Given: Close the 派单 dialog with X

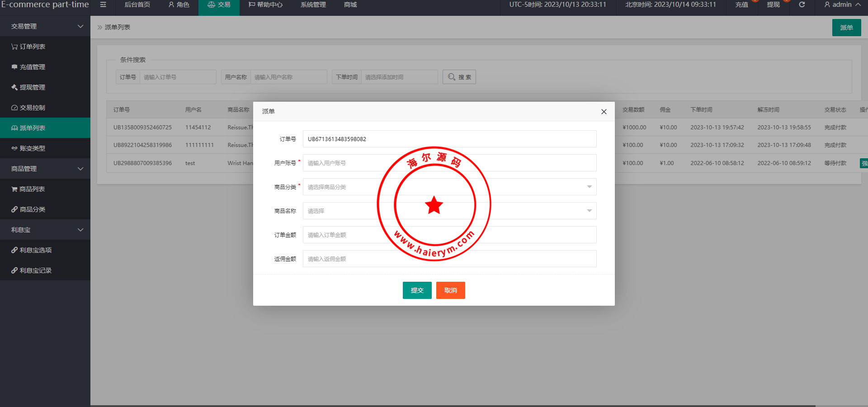Looking at the screenshot, I should 604,112.
